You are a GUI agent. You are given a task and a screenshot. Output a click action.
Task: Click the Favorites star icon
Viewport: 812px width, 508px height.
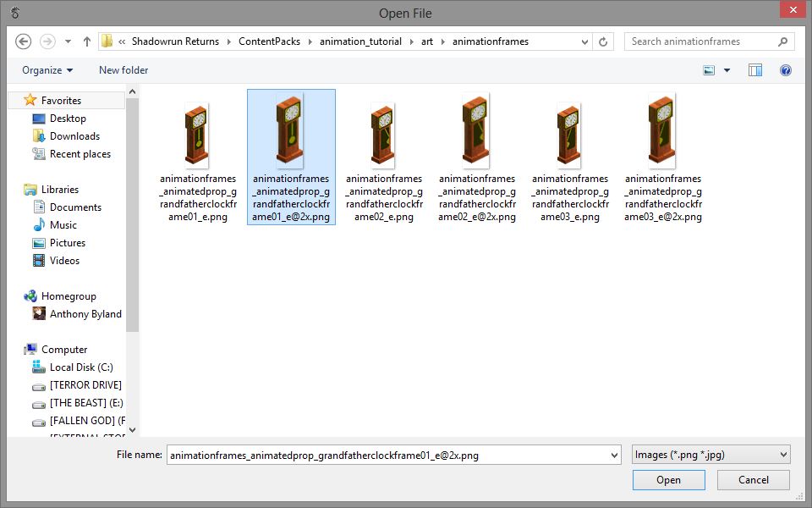click(30, 100)
